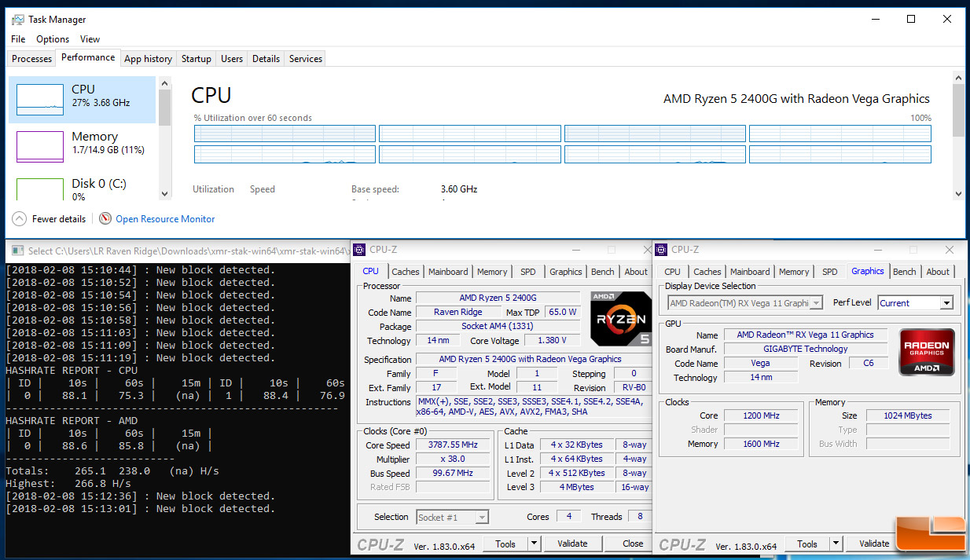The height and width of the screenshot is (560, 970).
Task: Switch to the Details tab
Action: [266, 59]
